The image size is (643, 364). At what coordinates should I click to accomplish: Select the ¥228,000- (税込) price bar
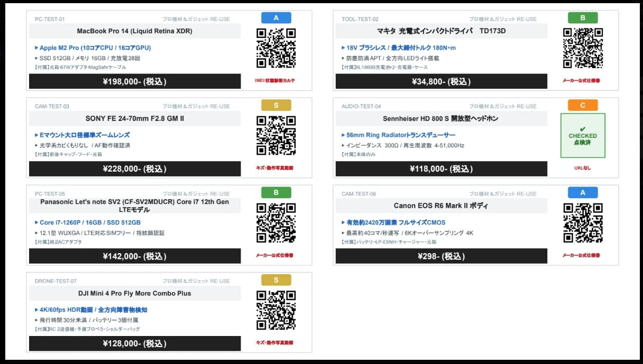[x=135, y=169]
